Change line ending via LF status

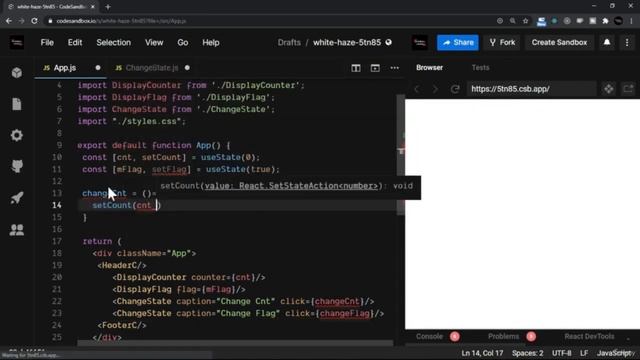[x=584, y=353]
